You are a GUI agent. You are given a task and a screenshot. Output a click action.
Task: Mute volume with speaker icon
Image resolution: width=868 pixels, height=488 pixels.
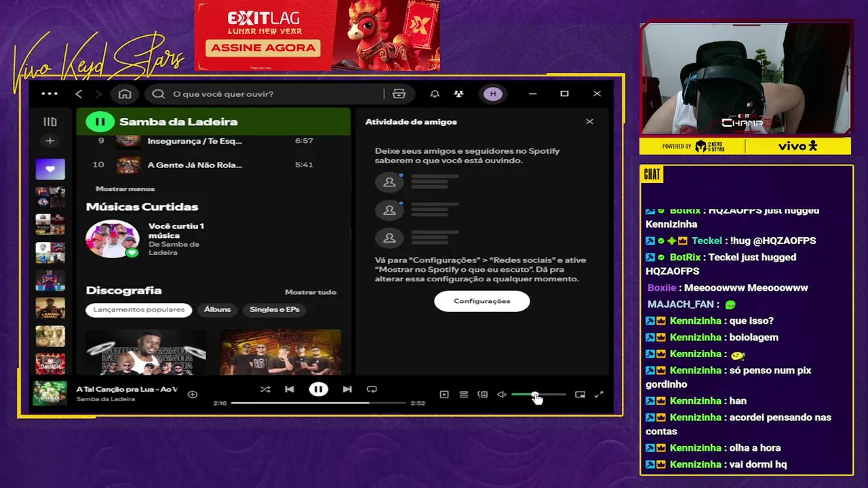(502, 394)
